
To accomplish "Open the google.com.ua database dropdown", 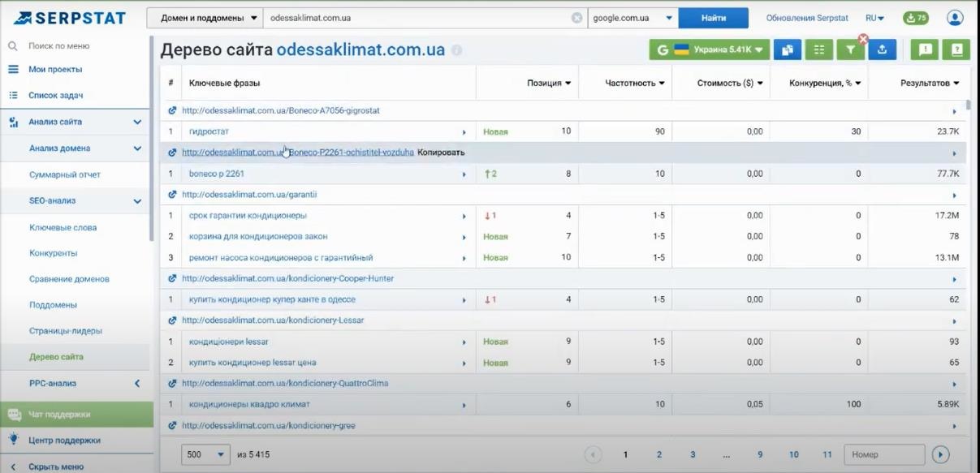I will tap(633, 18).
